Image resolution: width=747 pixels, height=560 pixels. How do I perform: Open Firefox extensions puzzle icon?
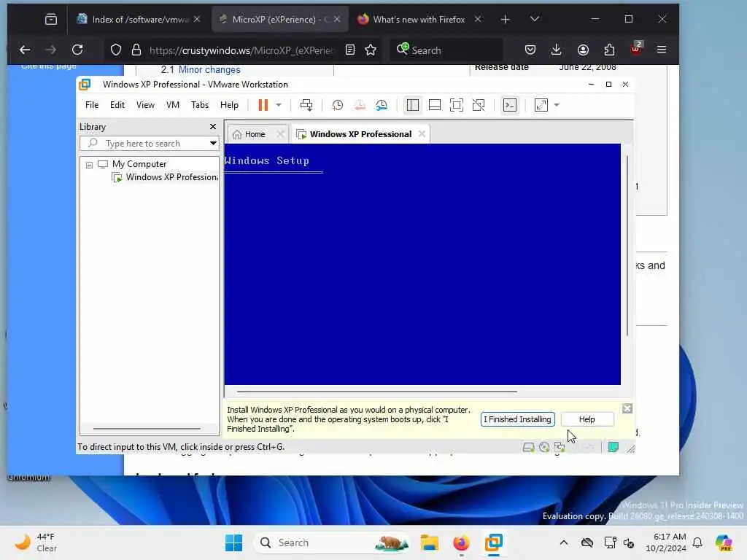(609, 50)
